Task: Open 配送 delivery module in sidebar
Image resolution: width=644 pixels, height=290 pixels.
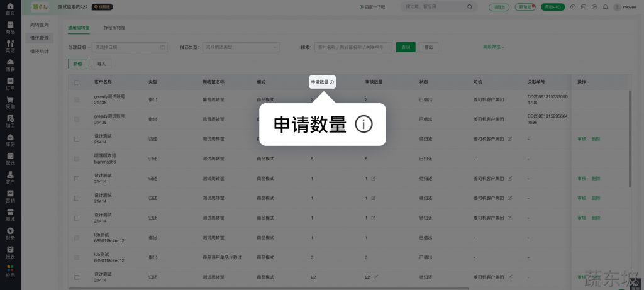Action: (x=10, y=159)
